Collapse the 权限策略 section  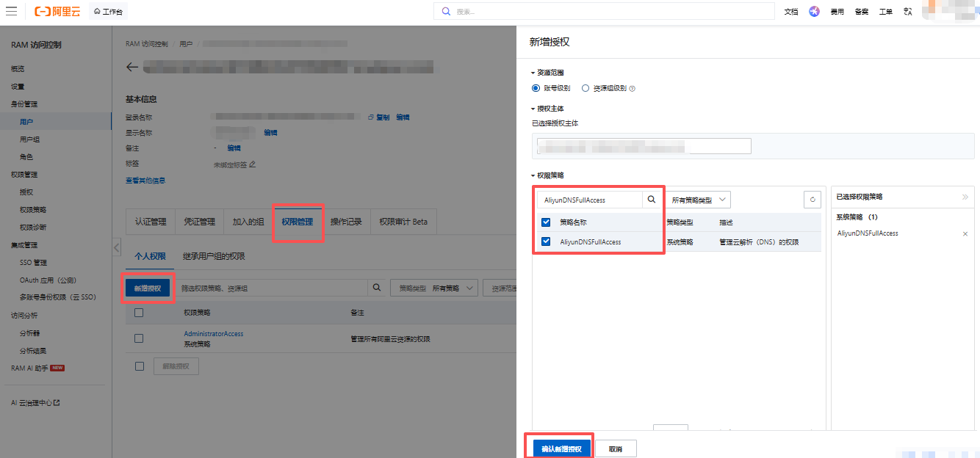(547, 176)
